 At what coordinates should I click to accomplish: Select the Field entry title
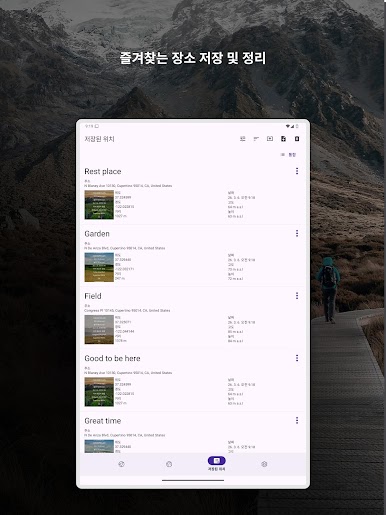(x=93, y=296)
